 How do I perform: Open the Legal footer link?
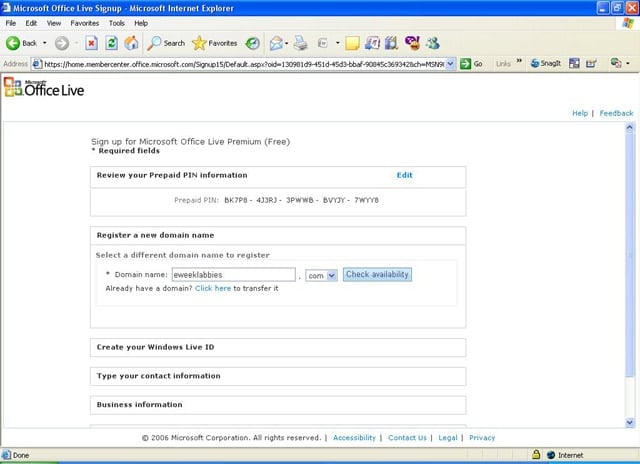click(x=447, y=437)
